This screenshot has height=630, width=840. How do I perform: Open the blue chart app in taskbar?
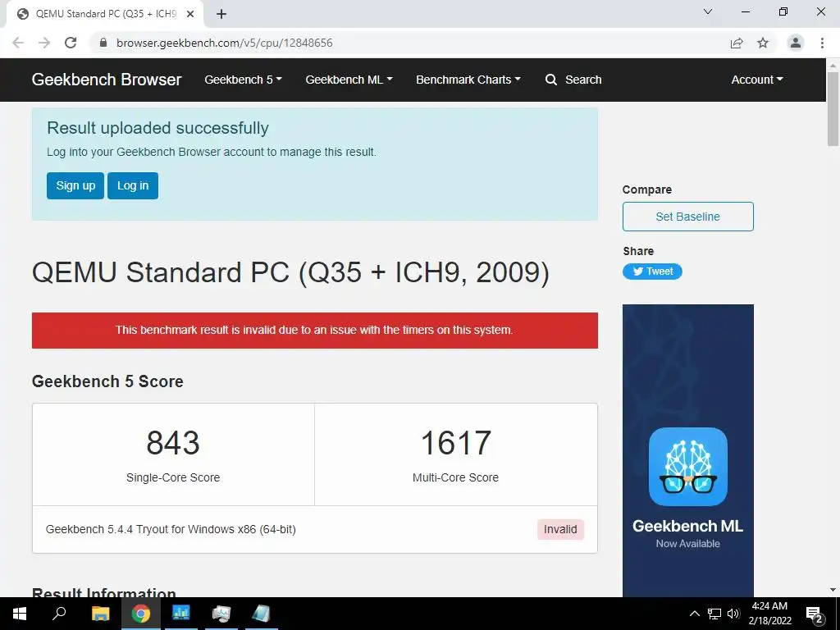(181, 614)
